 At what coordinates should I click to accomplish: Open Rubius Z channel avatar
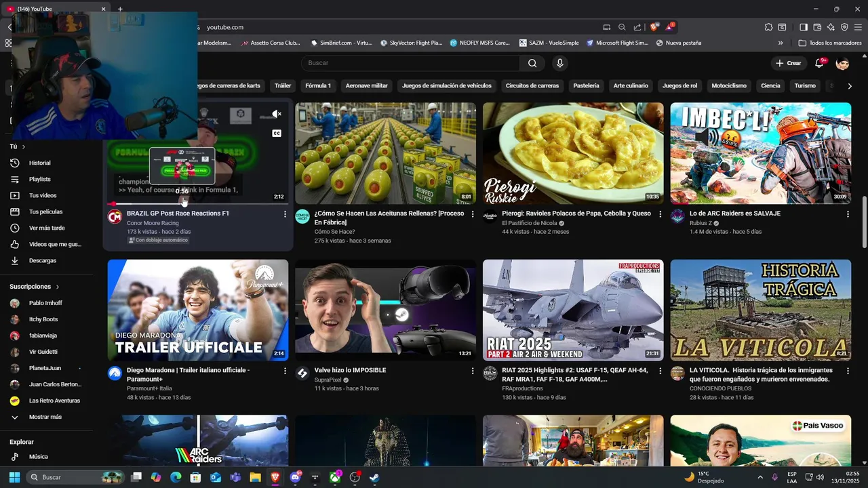(x=677, y=217)
